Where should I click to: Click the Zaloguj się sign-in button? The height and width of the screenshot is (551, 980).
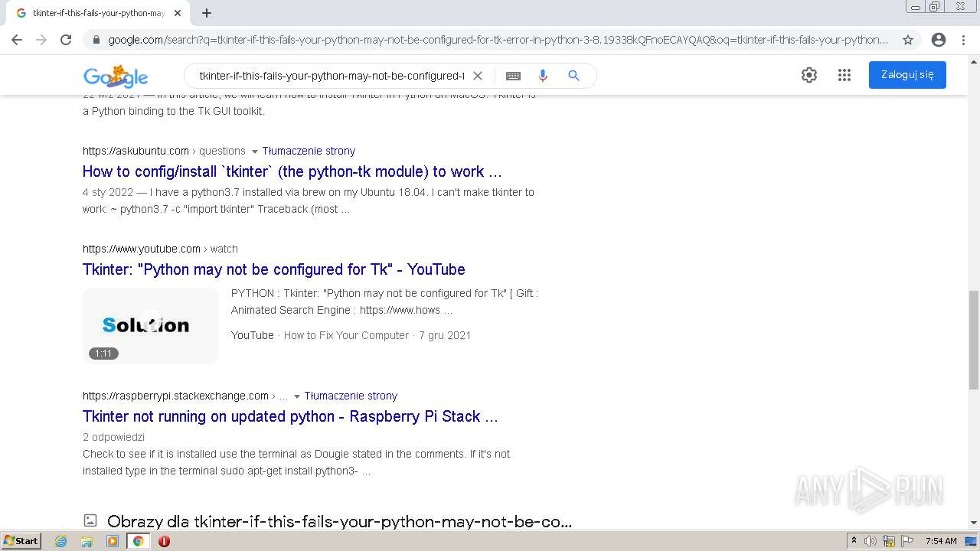click(907, 75)
